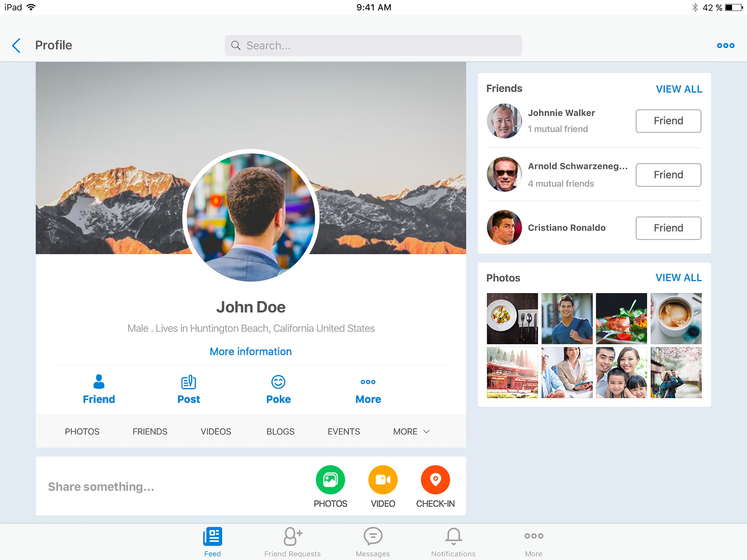The image size is (747, 560).
Task: Toggle Friend status for Johnnie Walker
Action: click(668, 121)
